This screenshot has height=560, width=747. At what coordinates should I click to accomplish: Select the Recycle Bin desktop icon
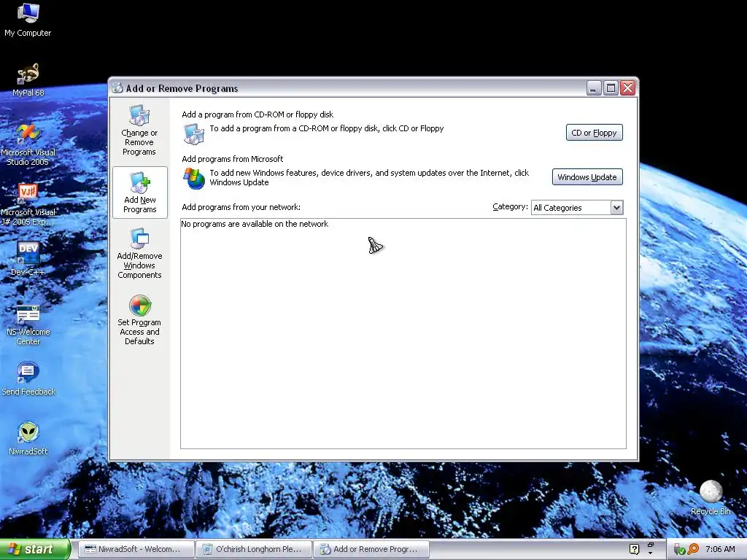[711, 497]
